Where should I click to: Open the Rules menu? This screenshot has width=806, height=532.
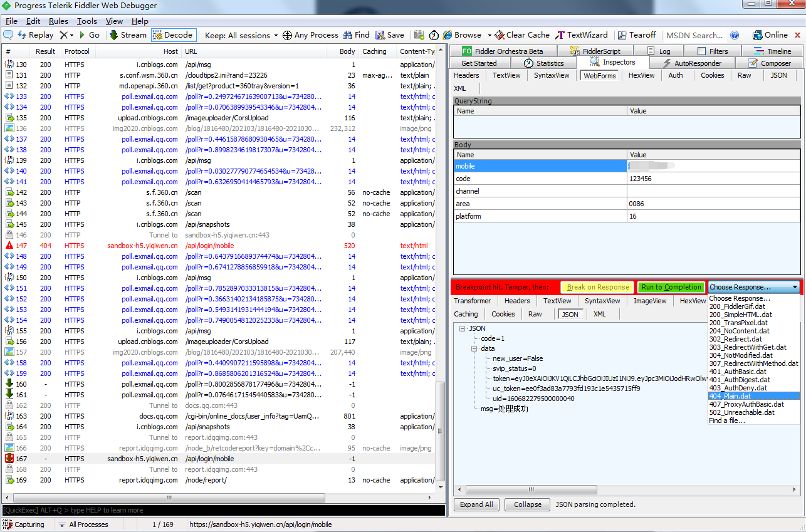[x=58, y=21]
